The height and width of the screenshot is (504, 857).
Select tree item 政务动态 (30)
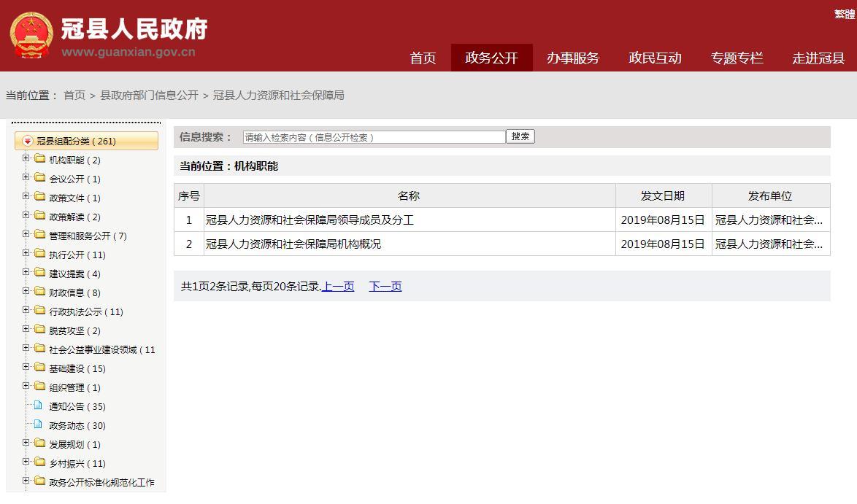click(77, 426)
